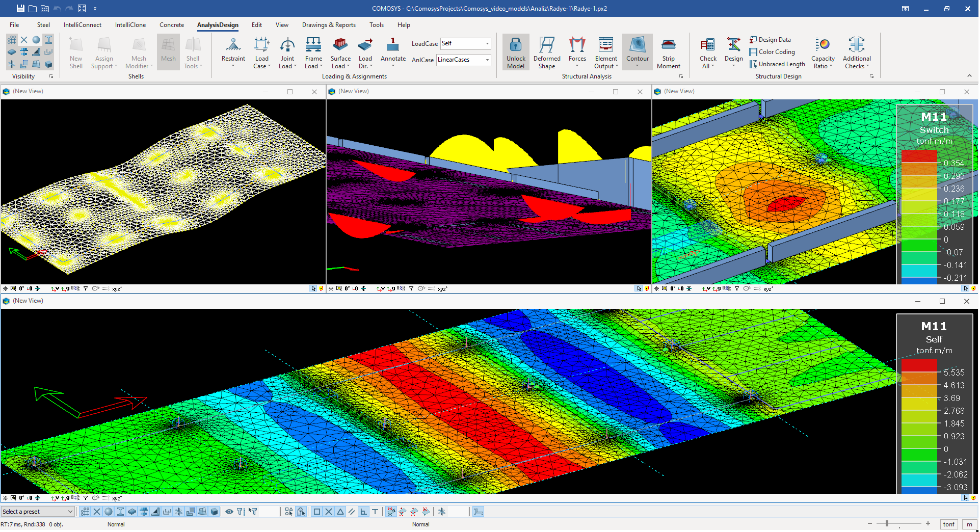Image resolution: width=980 pixels, height=532 pixels.
Task: Toggle sphere joint visibility in ribbon
Action: tap(36, 40)
